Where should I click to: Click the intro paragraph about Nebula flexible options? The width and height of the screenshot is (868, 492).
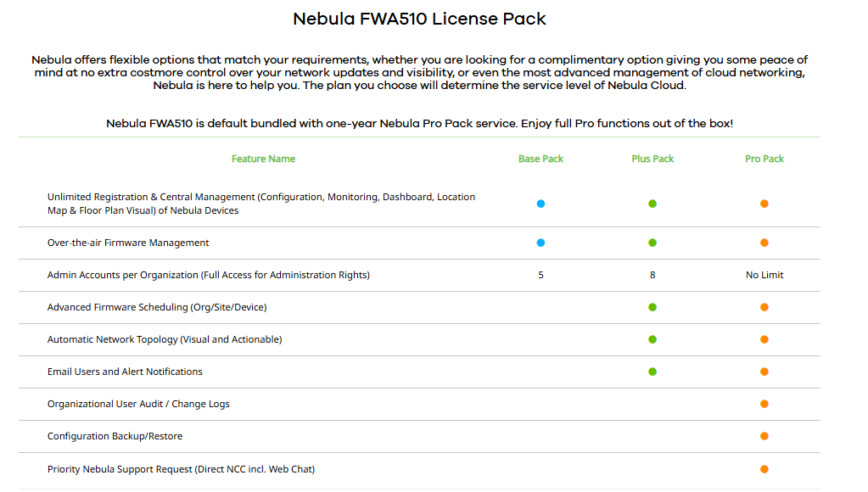(x=419, y=72)
